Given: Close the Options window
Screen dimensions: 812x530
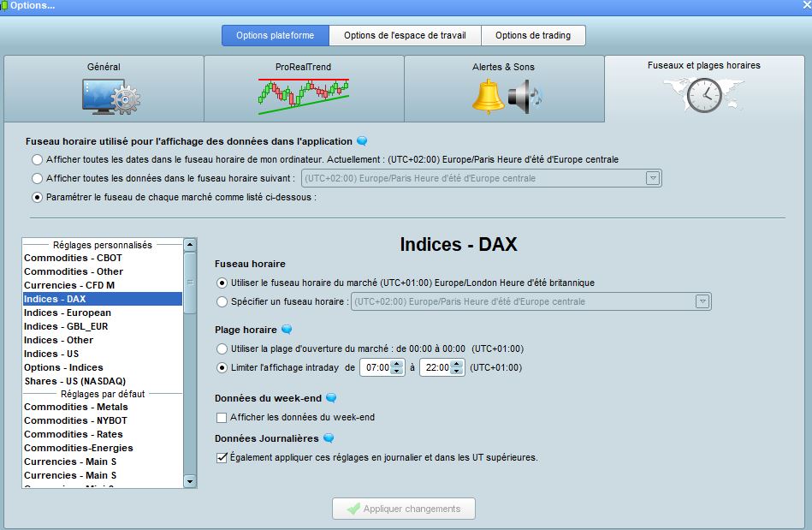Looking at the screenshot, I should [806, 5].
